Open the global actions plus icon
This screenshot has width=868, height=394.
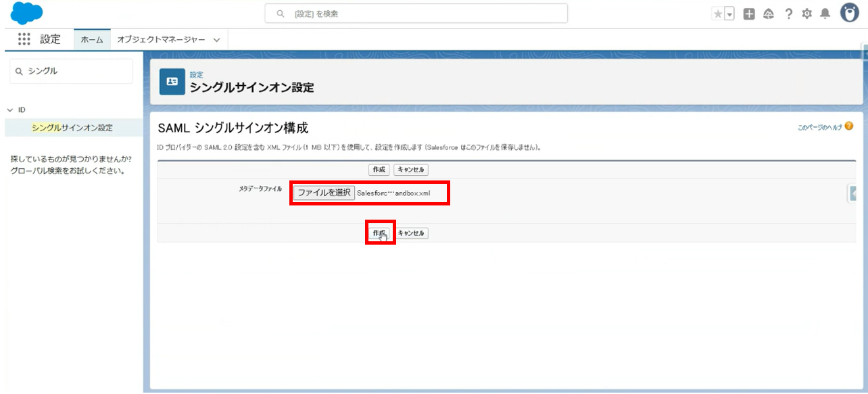tap(749, 14)
